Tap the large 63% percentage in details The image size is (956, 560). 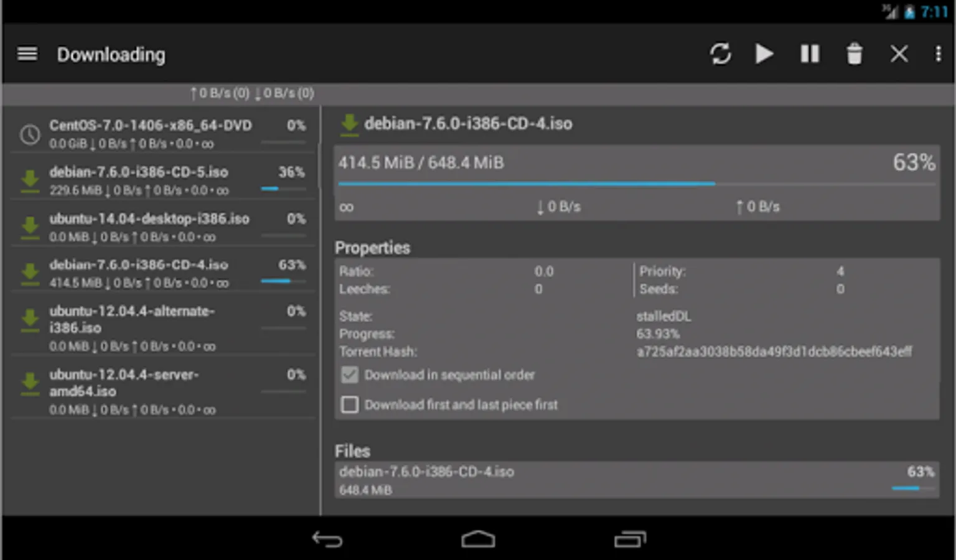pyautogui.click(x=914, y=163)
